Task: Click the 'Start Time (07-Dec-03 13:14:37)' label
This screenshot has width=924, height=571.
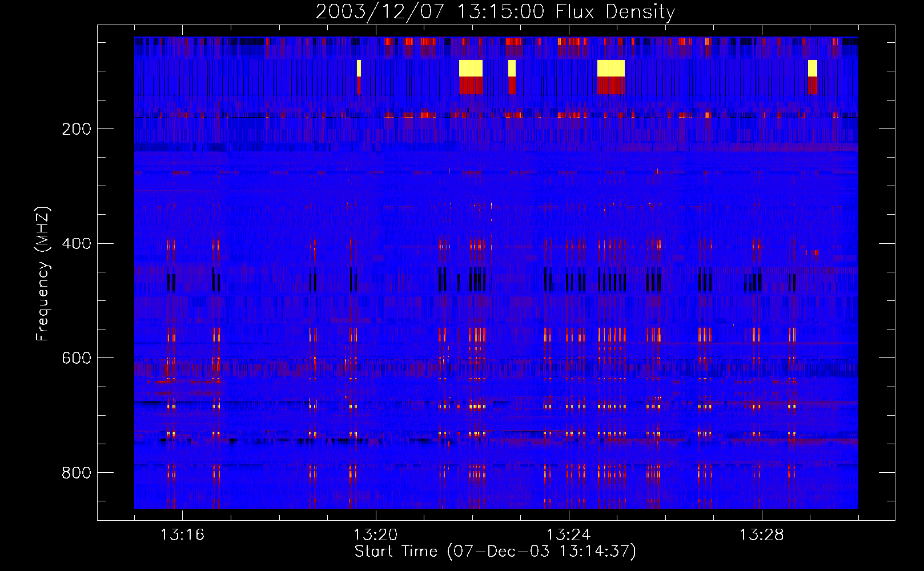Action: point(495,552)
